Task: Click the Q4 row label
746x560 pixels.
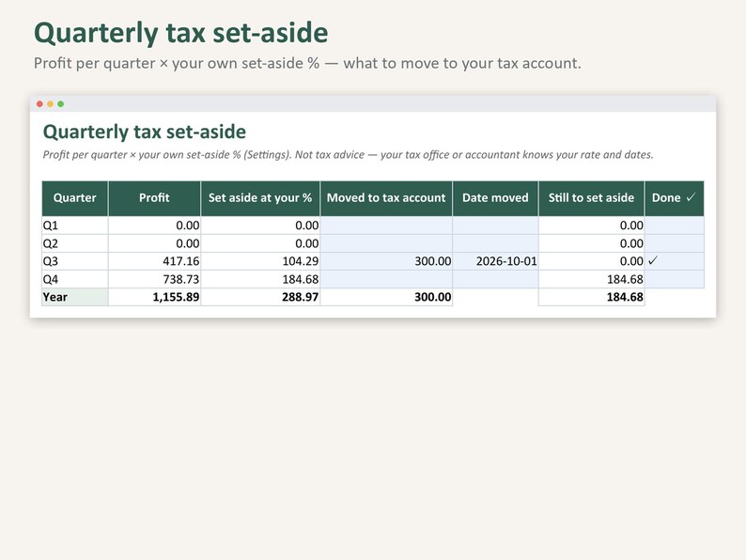Action: [x=75, y=279]
